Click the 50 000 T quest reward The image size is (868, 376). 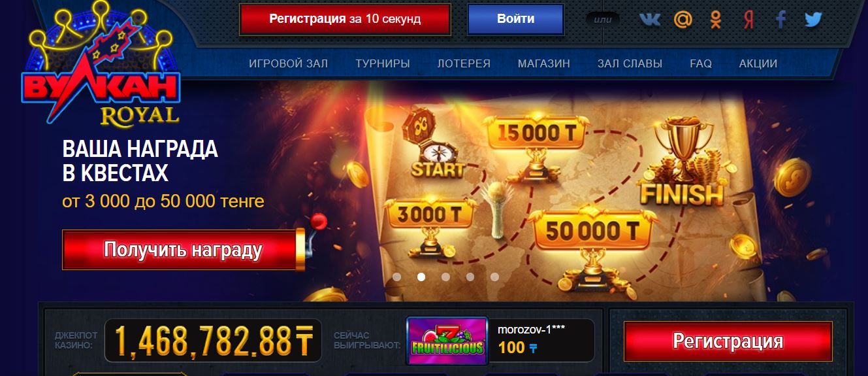click(x=591, y=230)
